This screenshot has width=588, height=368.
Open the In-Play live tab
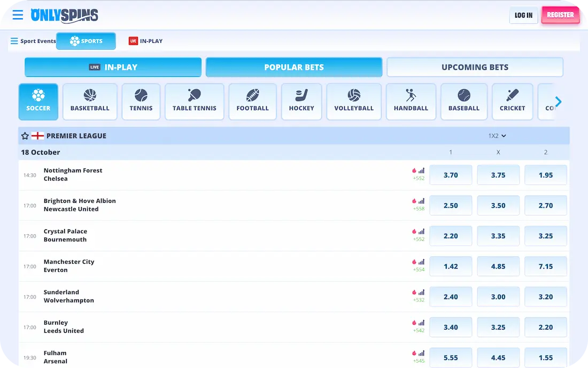[x=113, y=67]
